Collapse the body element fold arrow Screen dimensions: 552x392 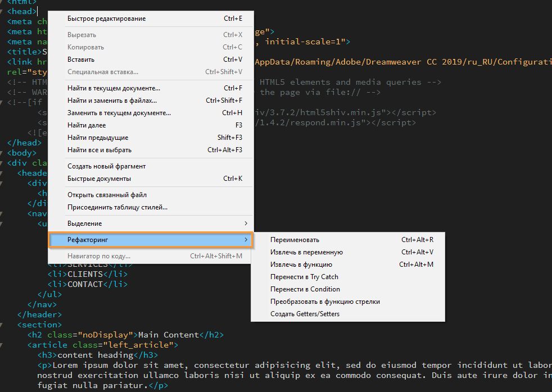pyautogui.click(x=4, y=153)
